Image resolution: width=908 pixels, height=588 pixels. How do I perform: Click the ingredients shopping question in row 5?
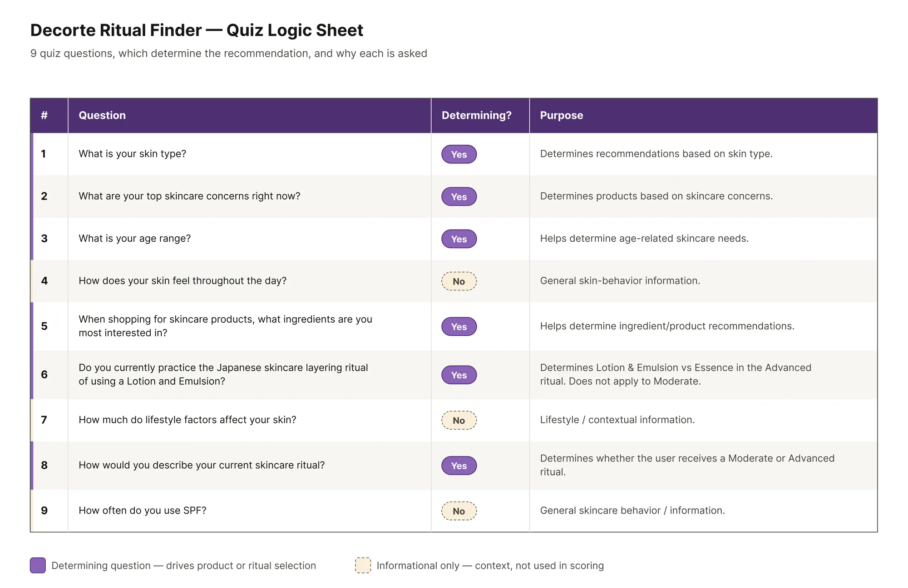click(x=225, y=326)
